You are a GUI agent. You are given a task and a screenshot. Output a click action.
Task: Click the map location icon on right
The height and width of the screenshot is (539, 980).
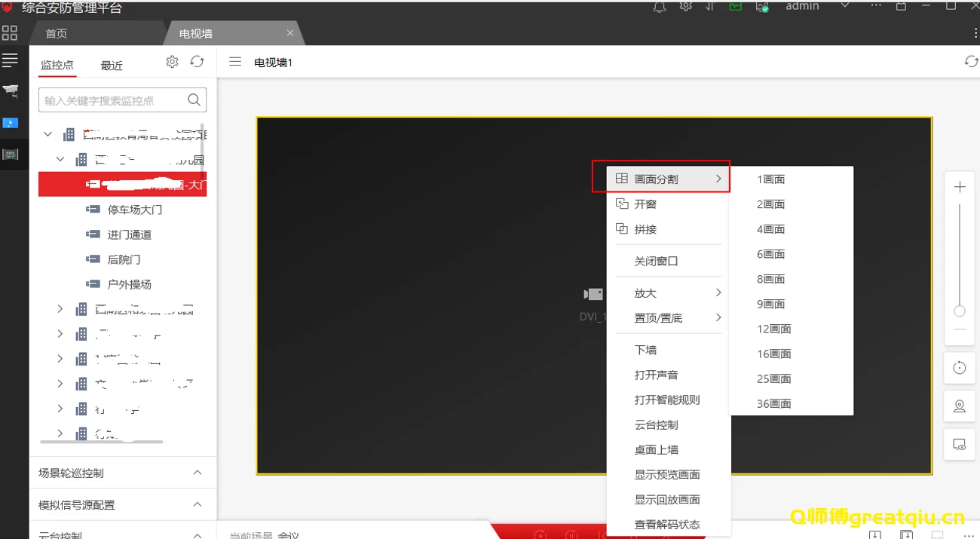[960, 406]
